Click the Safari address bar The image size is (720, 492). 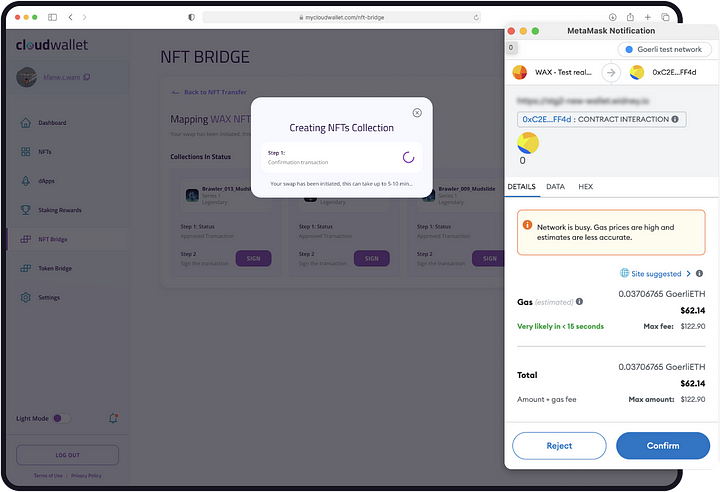(342, 17)
